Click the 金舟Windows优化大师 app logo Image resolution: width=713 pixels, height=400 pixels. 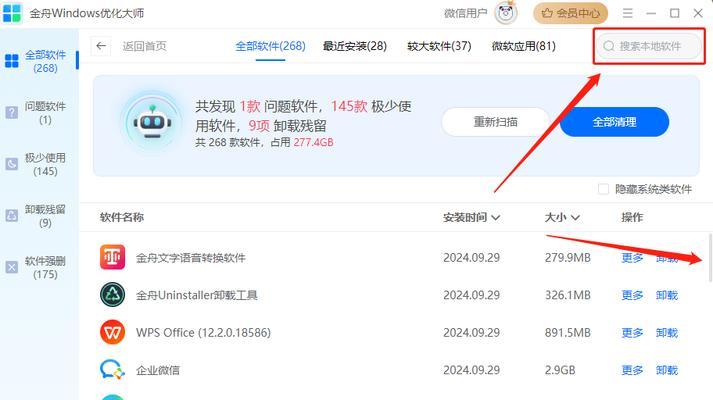click(x=12, y=13)
